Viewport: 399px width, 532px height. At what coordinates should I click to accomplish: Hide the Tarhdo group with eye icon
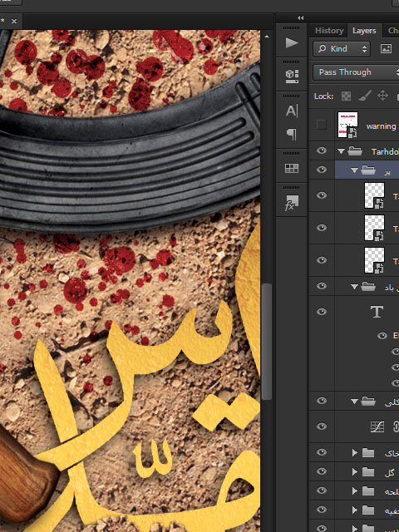[322, 150]
